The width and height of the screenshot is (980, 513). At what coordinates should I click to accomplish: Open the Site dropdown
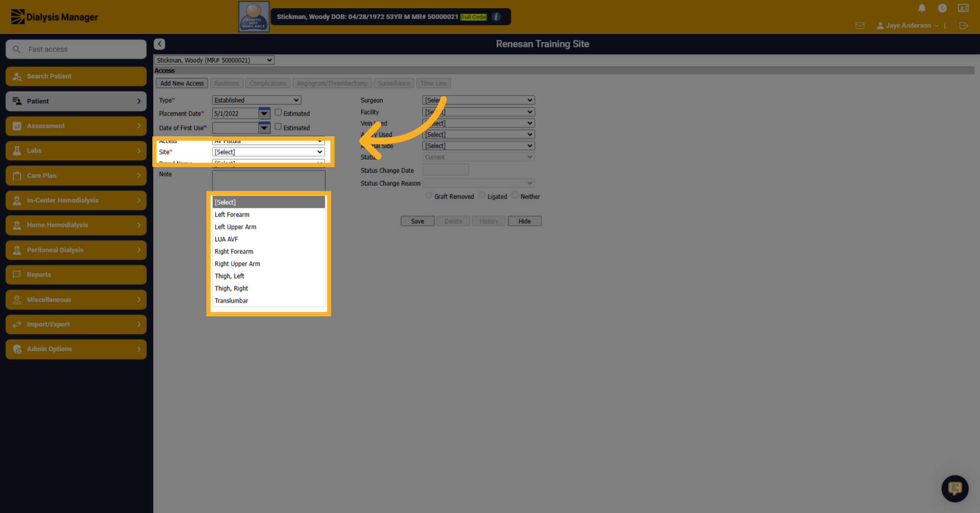point(268,152)
